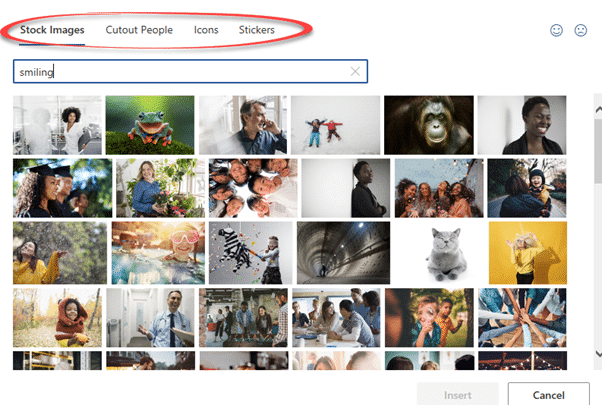Pick the woman on yellow background image
This screenshot has width=602, height=405.
pos(527,252)
